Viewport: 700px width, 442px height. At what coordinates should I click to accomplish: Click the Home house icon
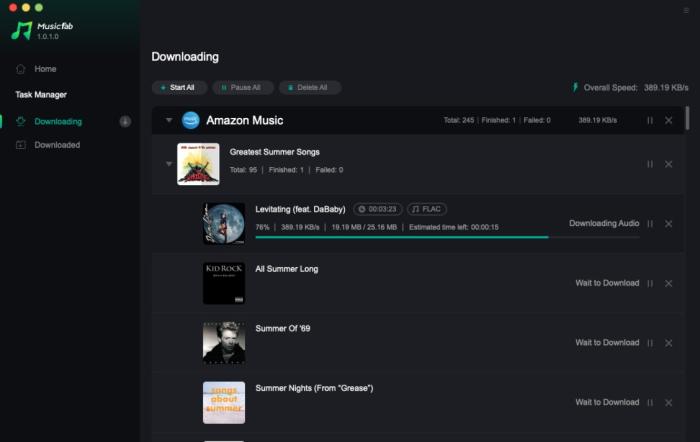(x=21, y=69)
